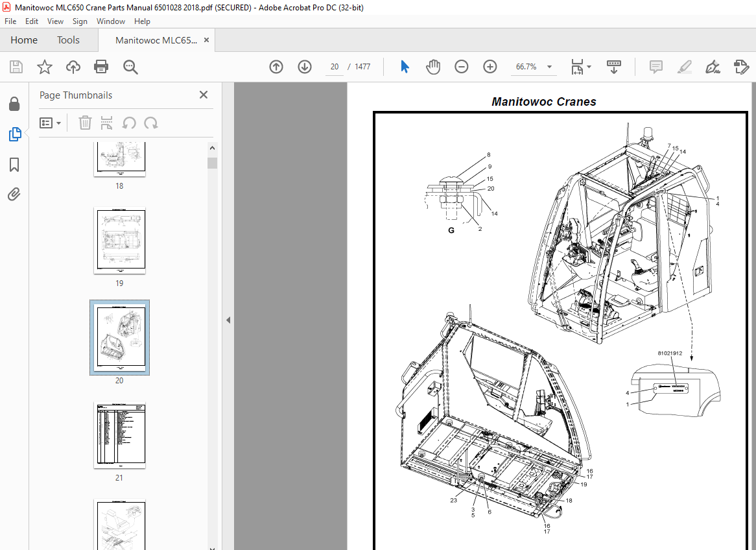Image resolution: width=756 pixels, height=550 pixels.
Task: Grab the thumbnails scrollbar handle
Action: coord(212,163)
